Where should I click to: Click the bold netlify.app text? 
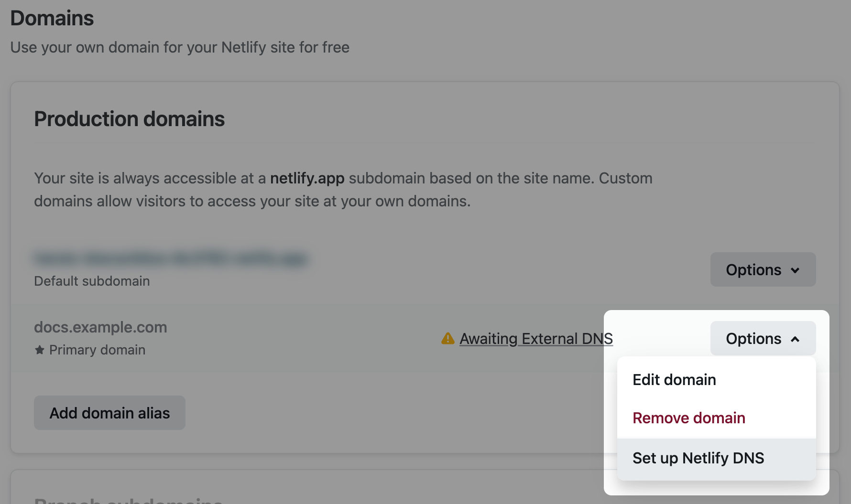click(307, 178)
